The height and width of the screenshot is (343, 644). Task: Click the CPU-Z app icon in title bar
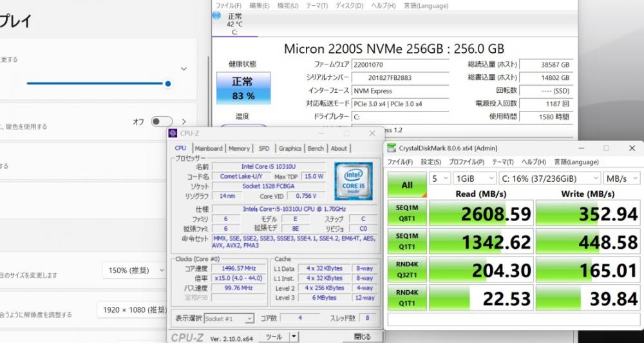pyautogui.click(x=173, y=133)
